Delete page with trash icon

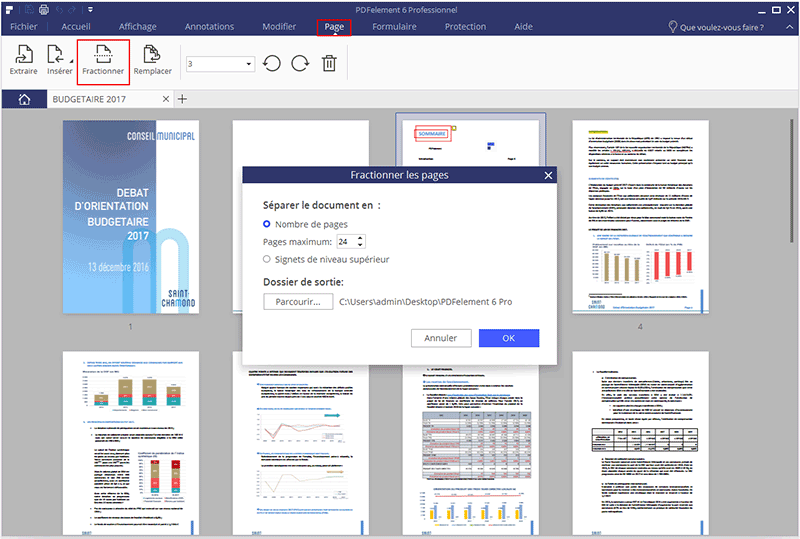[329, 64]
